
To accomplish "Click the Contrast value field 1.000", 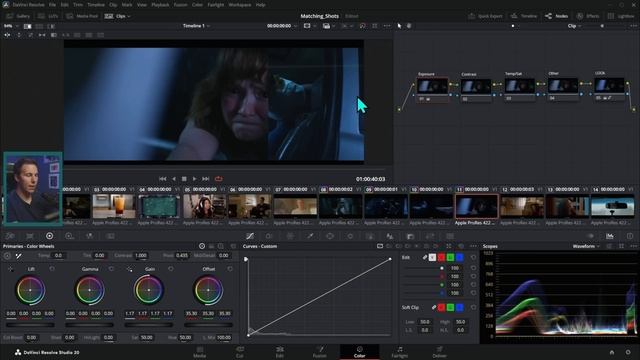I will (140, 256).
